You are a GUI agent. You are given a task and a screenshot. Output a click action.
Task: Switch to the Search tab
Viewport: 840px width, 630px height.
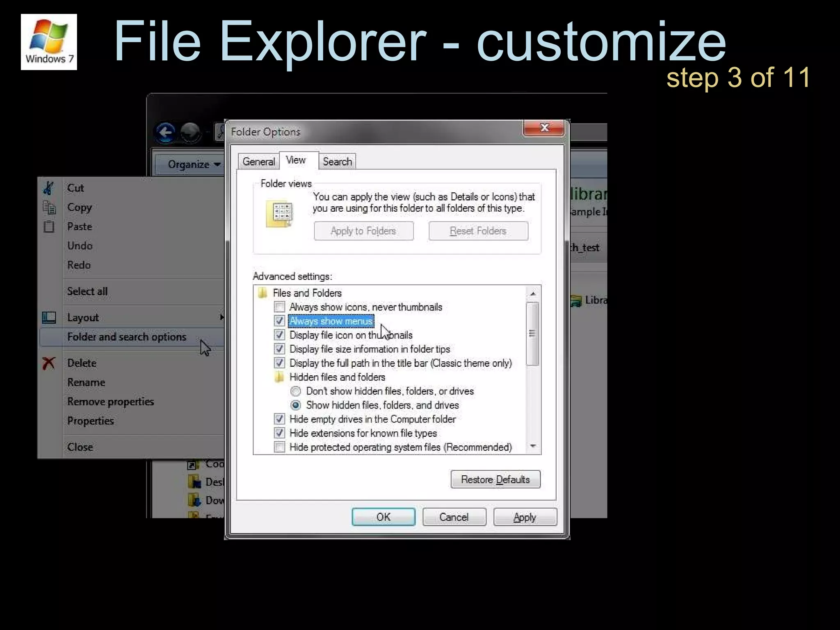coord(337,162)
